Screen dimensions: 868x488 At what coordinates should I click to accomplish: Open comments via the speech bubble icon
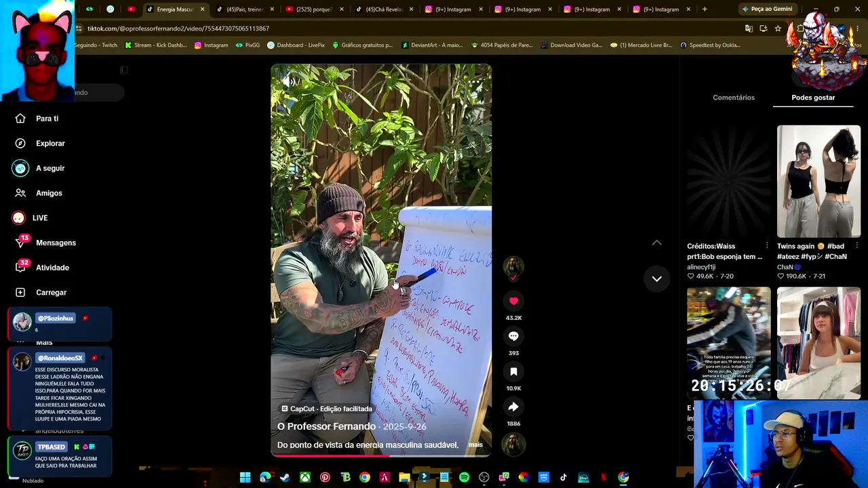point(513,336)
